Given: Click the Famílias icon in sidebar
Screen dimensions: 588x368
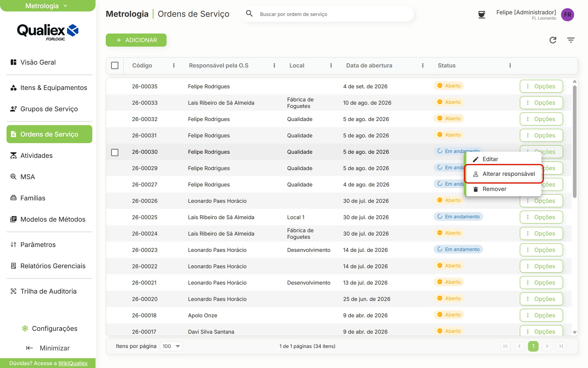Looking at the screenshot, I should click(14, 198).
